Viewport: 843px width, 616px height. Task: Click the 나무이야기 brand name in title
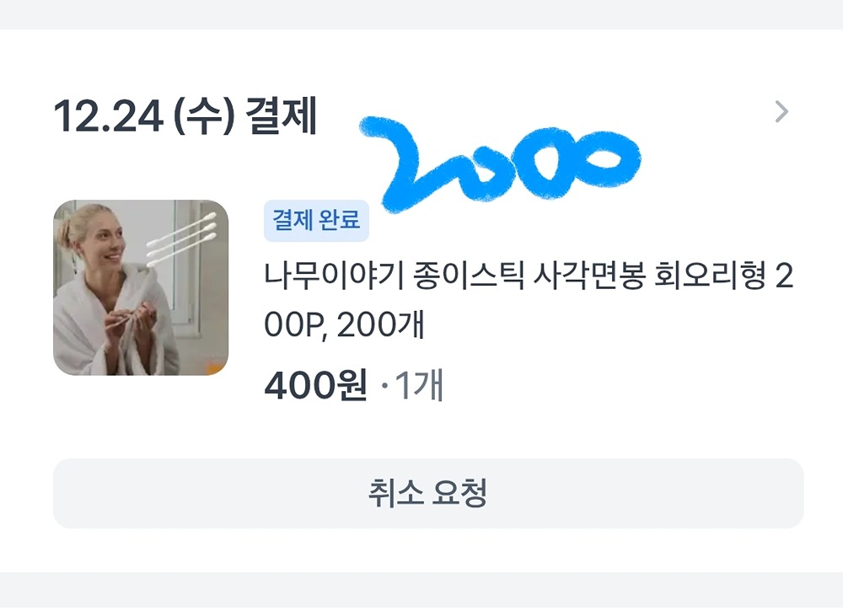[x=333, y=276]
